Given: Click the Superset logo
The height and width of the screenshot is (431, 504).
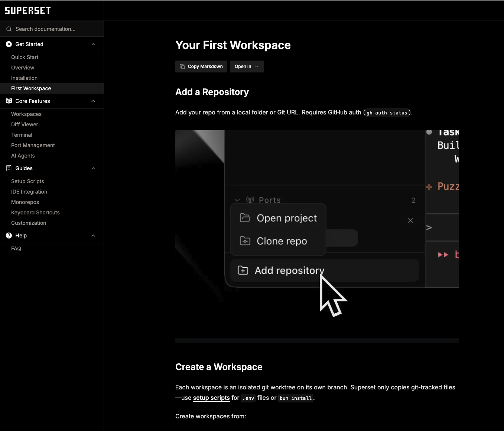Looking at the screenshot, I should point(28,10).
